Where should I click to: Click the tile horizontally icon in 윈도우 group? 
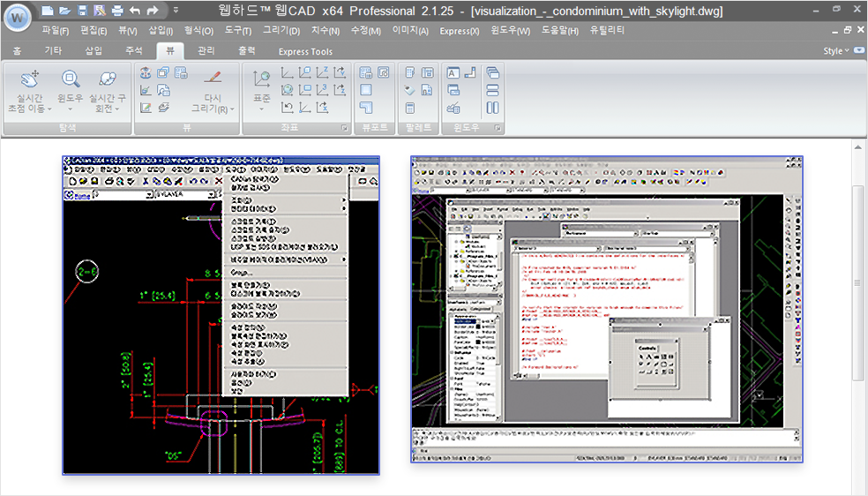[x=493, y=90]
